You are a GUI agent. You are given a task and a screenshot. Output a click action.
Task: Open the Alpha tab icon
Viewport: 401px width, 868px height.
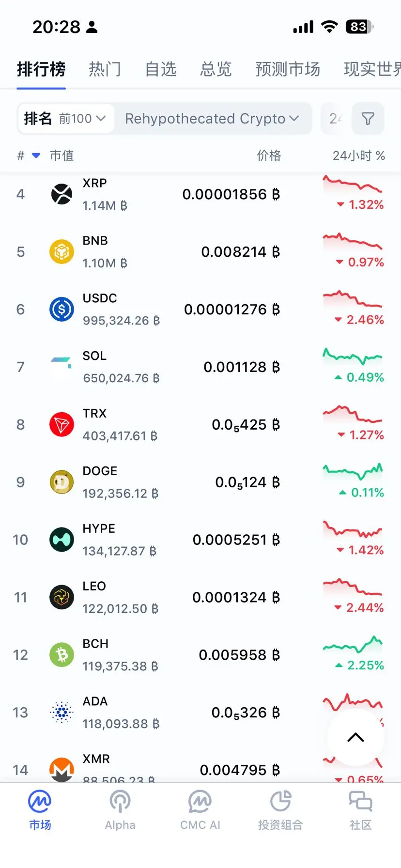(x=120, y=802)
